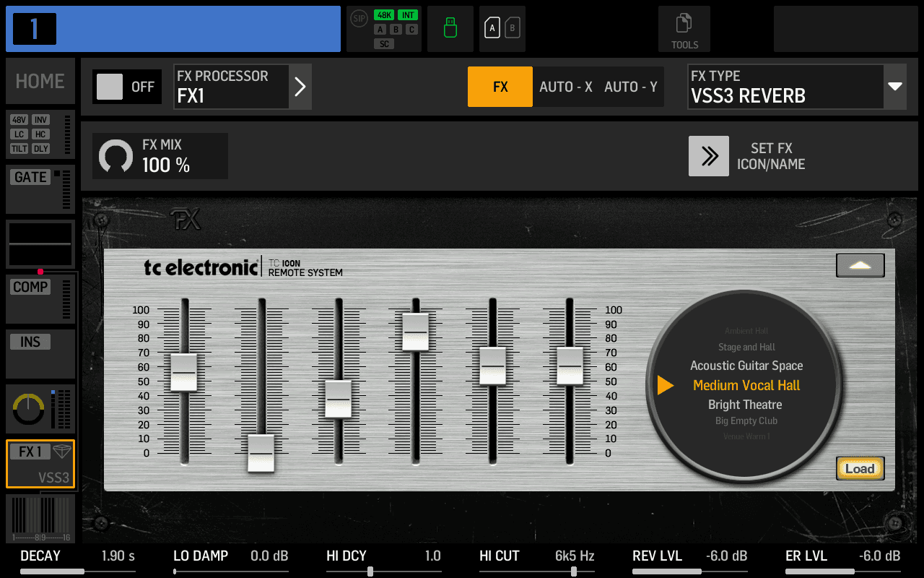
Task: Click the orange preset selection arrow
Action: [x=666, y=386]
